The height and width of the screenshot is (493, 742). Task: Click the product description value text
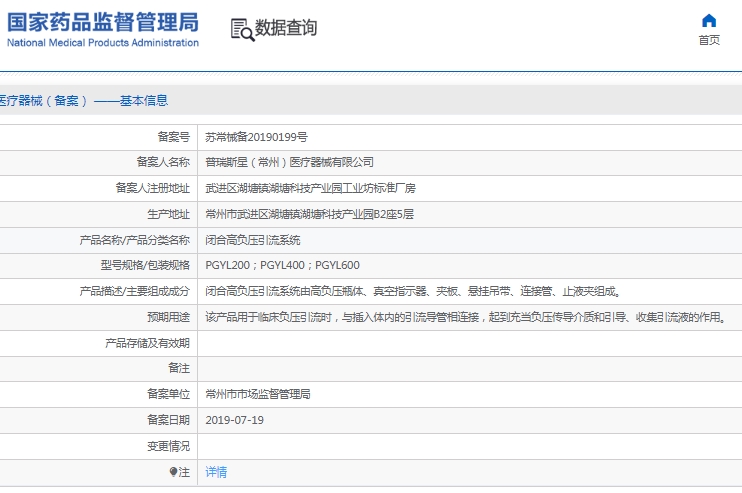[413, 291]
